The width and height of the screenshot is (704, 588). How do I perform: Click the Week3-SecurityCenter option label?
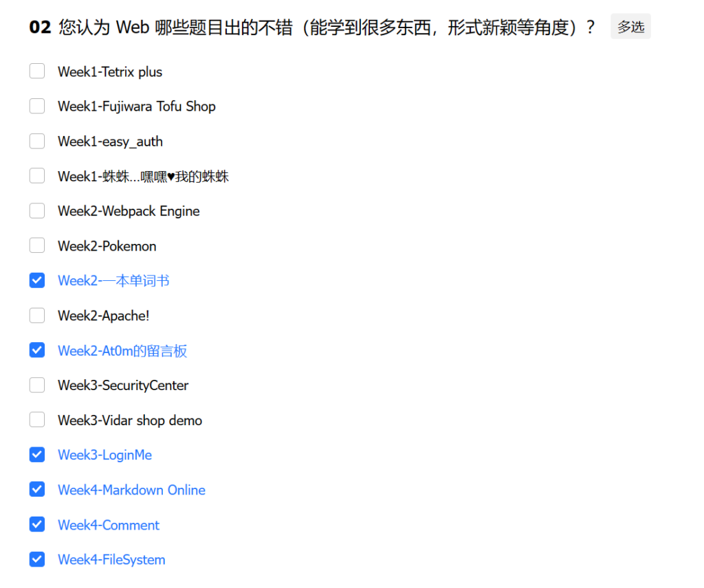click(x=123, y=385)
